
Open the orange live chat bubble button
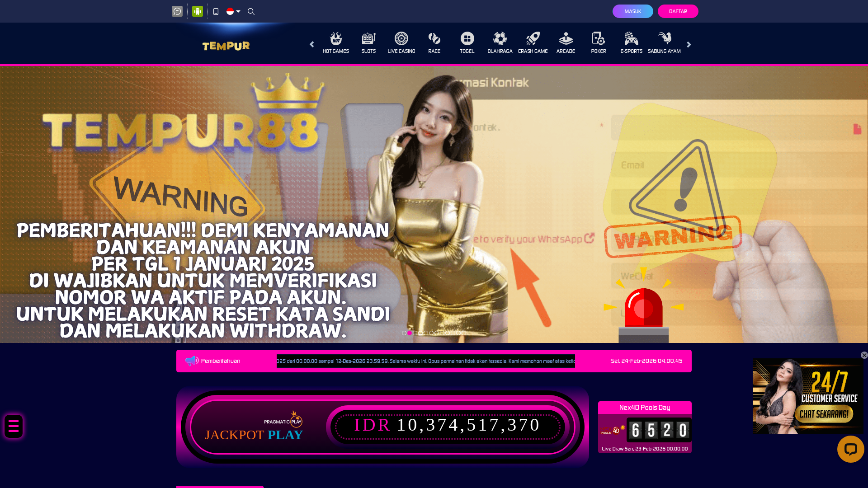[x=850, y=449]
